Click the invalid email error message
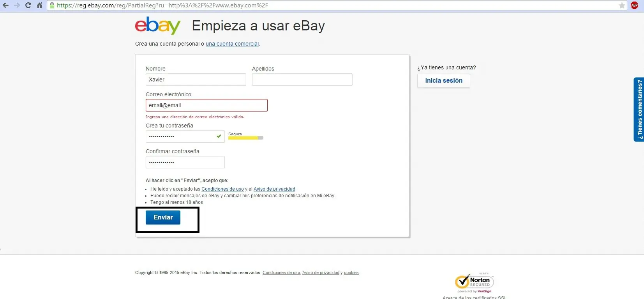Viewport: 644px width, 299px height. coord(195,117)
